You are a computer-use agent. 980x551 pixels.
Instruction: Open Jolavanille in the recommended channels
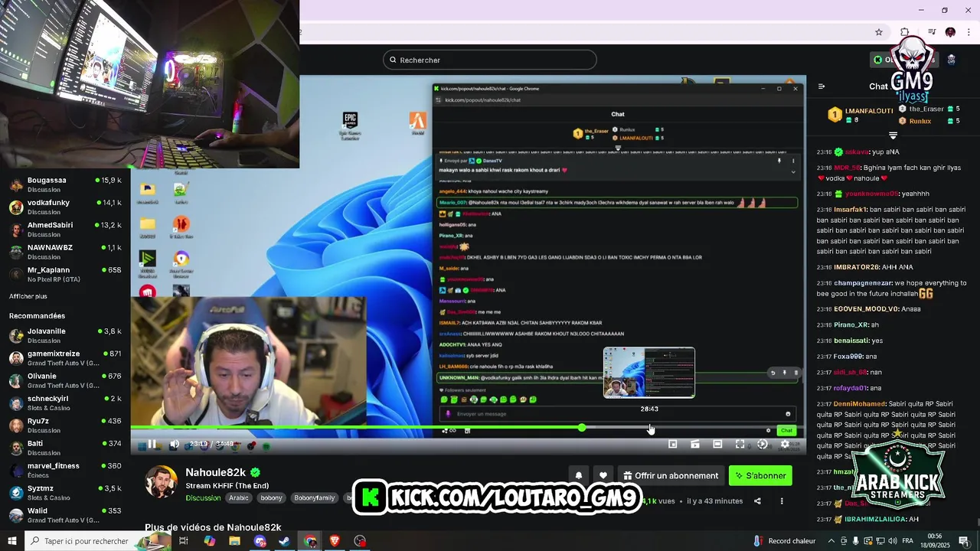point(65,335)
